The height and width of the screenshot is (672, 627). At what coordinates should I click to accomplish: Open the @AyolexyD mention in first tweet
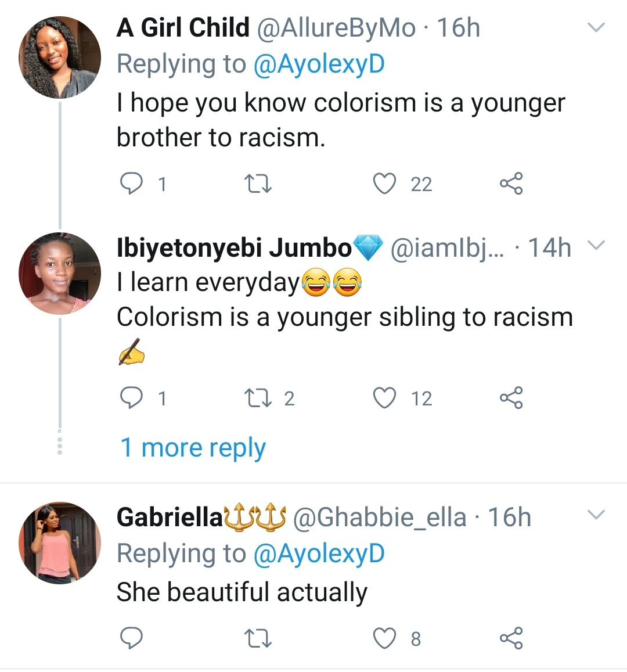[319, 64]
